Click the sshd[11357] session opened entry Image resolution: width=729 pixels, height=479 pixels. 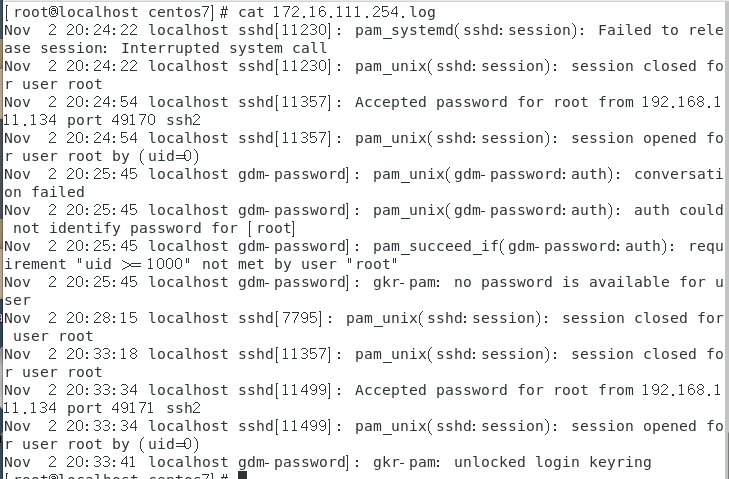coord(363,147)
